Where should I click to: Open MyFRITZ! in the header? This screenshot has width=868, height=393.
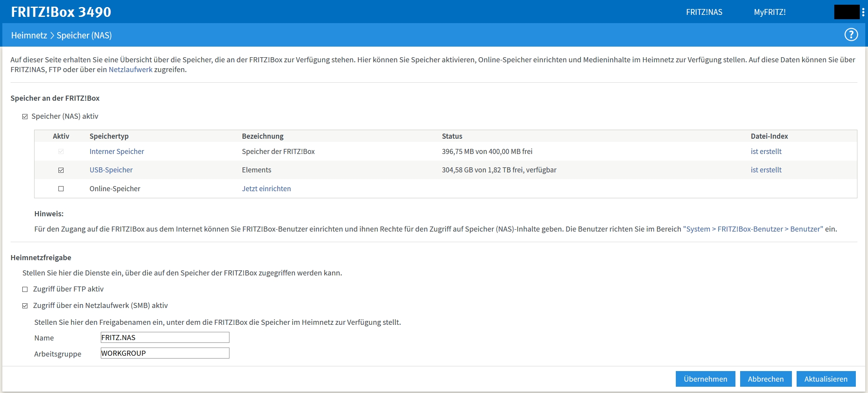pos(770,12)
